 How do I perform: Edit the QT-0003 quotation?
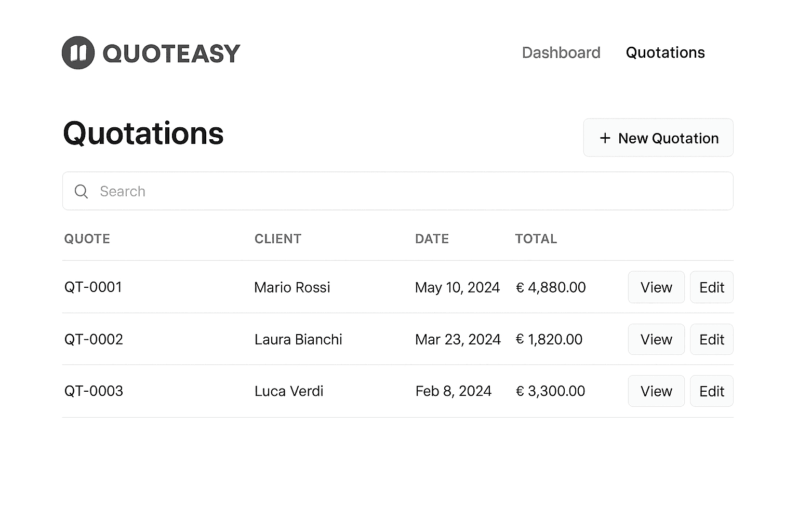pyautogui.click(x=711, y=391)
